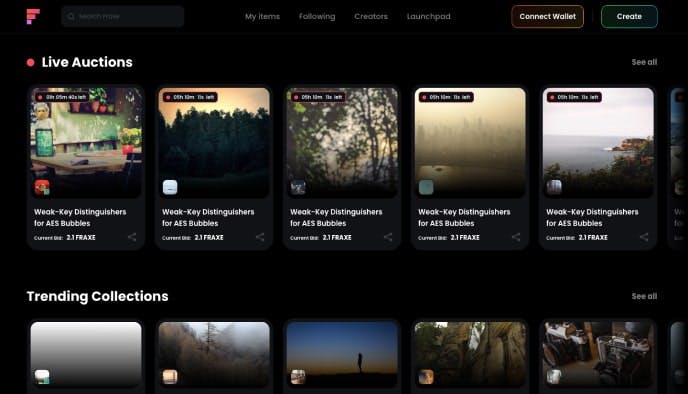Click title under foggy lake auction
The image size is (688, 394).
pyautogui.click(x=464, y=217)
